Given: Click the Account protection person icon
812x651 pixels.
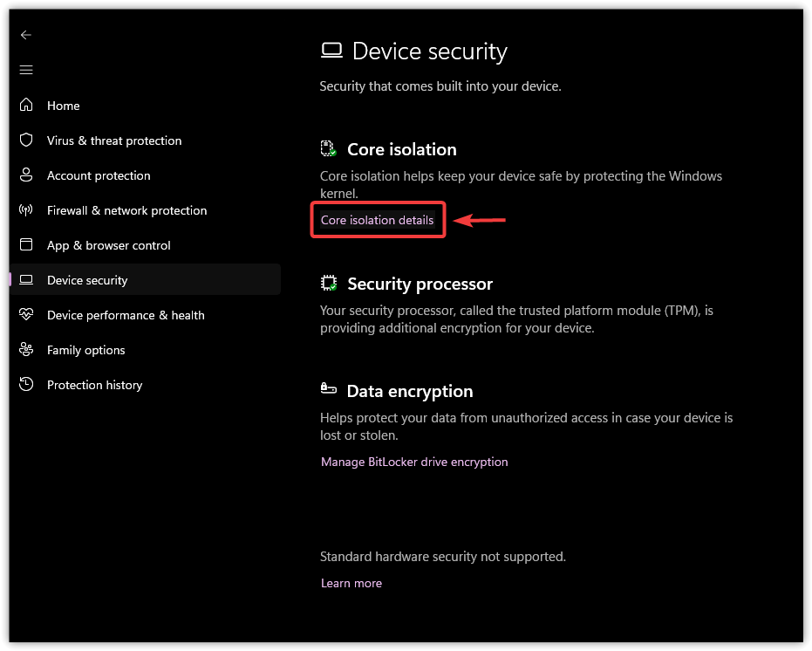Looking at the screenshot, I should (x=26, y=175).
